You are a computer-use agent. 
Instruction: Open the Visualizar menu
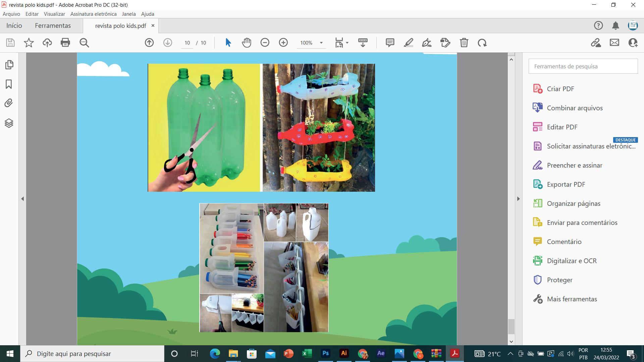(x=54, y=14)
